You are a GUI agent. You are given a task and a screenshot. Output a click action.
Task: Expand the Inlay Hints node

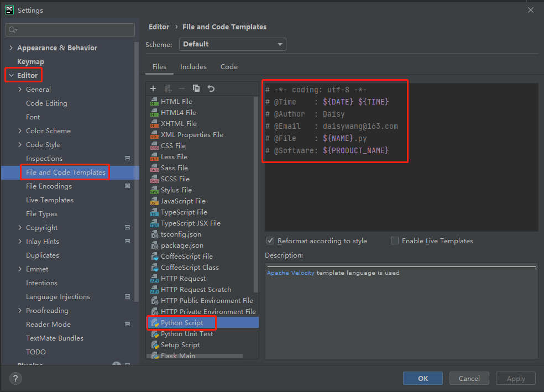(20, 242)
